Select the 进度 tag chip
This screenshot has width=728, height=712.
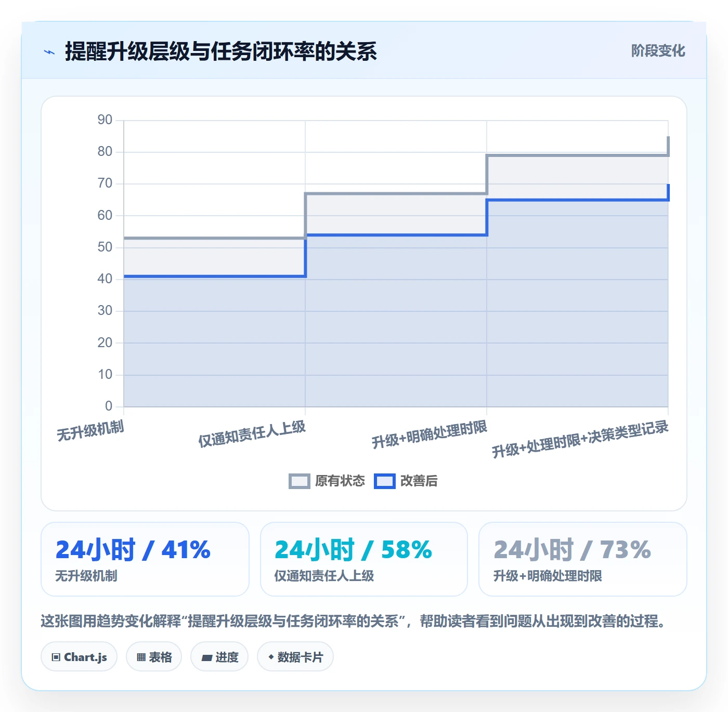[x=219, y=657]
